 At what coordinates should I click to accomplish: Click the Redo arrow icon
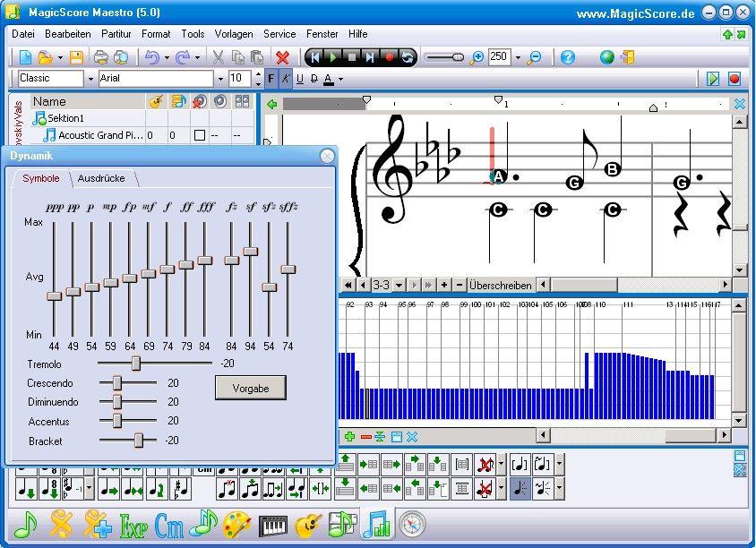click(182, 57)
